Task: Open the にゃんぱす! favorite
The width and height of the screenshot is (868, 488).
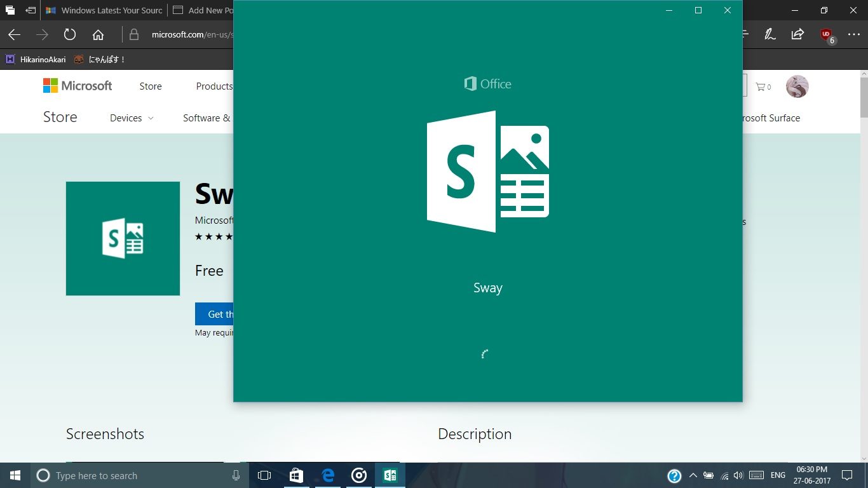Action: coord(100,59)
